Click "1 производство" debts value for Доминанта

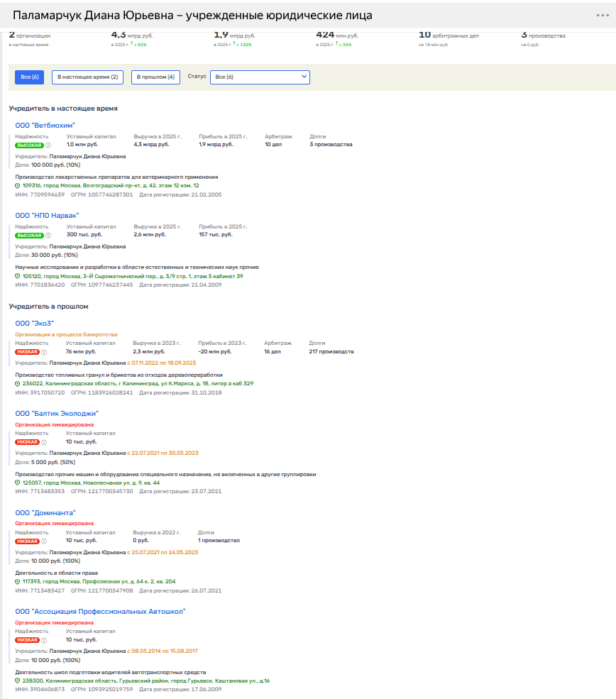tap(219, 540)
